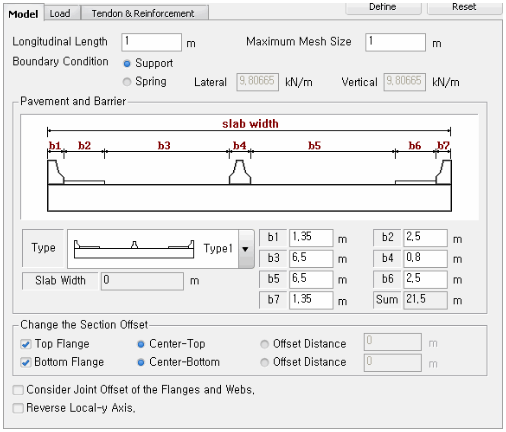Choose Offset Distance for Bottom Flange
The width and height of the screenshot is (506, 432).
point(264,362)
